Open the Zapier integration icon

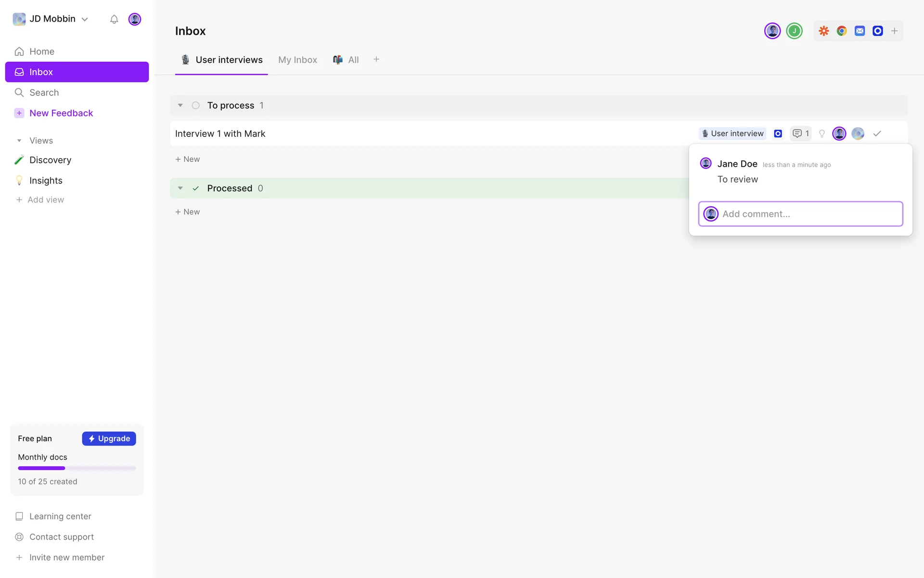pyautogui.click(x=824, y=31)
